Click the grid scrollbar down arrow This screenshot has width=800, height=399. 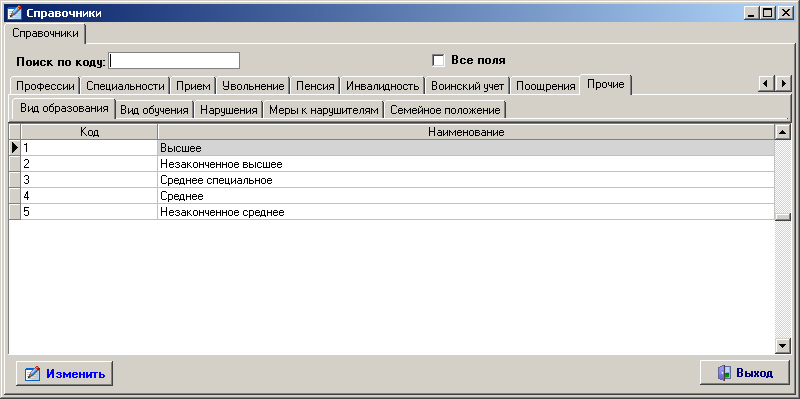(783, 346)
